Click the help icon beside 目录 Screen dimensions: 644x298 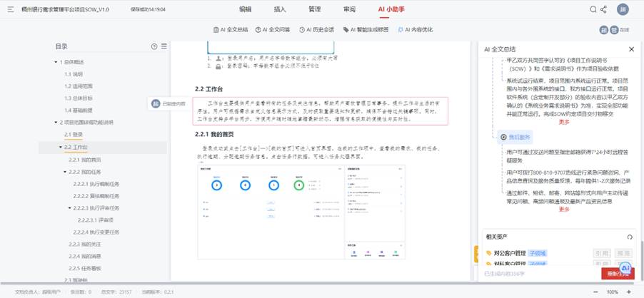coord(154,47)
